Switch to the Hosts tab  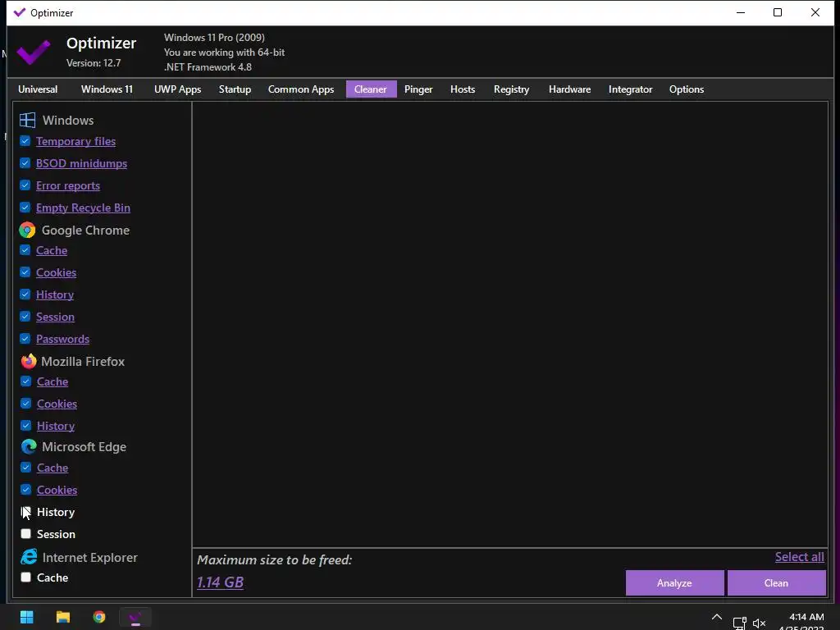coord(463,89)
